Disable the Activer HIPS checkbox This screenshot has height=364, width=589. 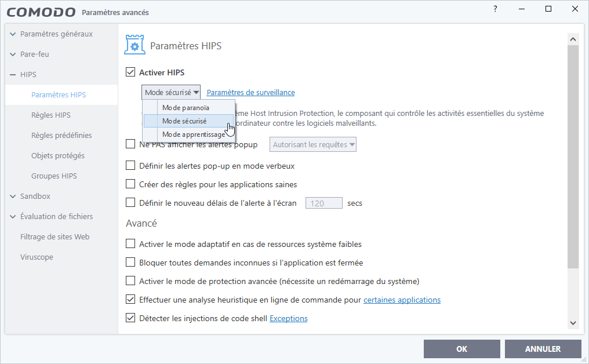pos(130,72)
